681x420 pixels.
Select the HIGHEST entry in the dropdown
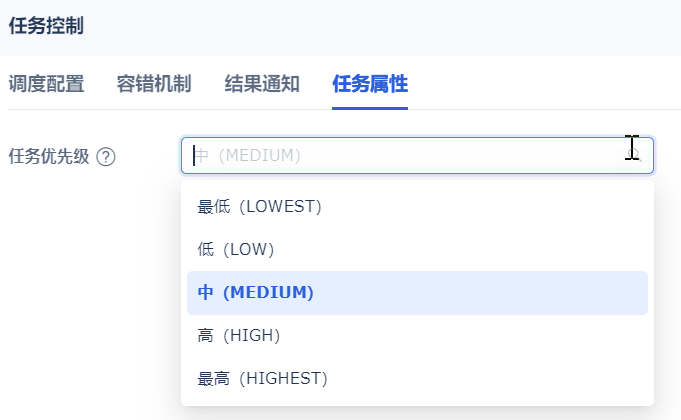tap(262, 378)
